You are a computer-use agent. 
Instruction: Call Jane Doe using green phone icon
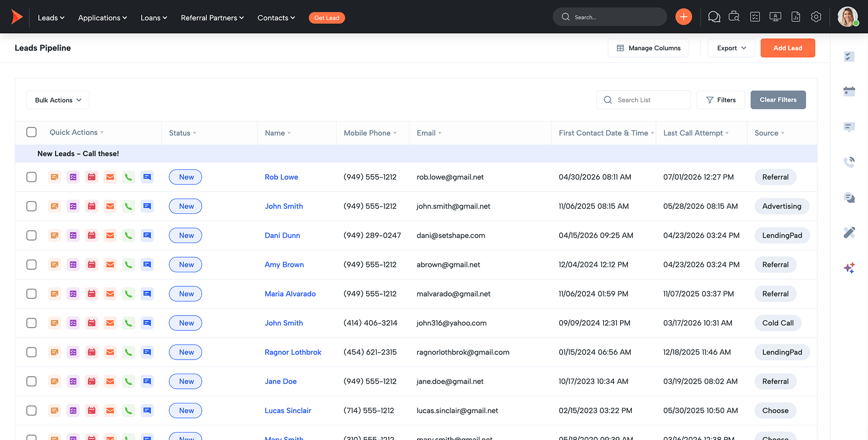(129, 381)
